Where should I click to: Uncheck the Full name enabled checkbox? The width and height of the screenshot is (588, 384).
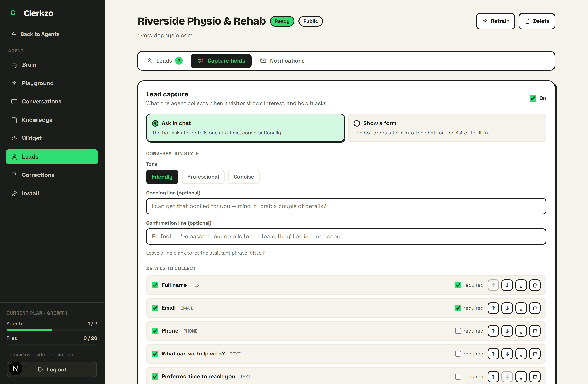click(155, 285)
